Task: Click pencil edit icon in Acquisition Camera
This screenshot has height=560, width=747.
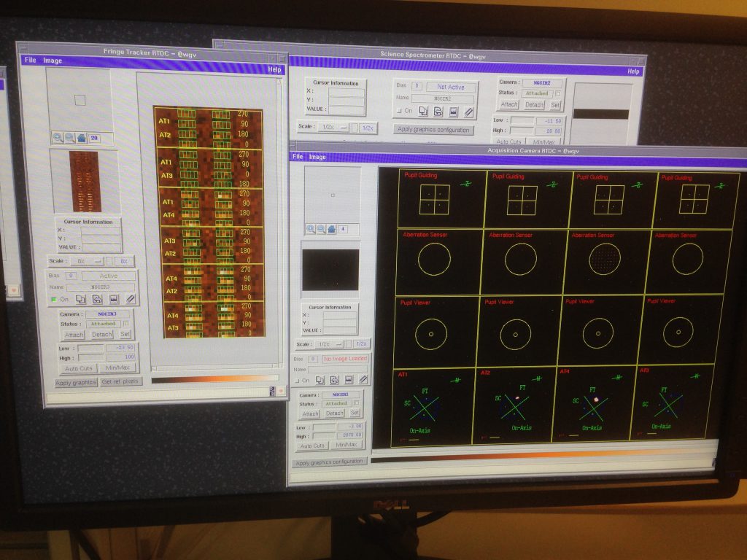Action: tap(363, 379)
